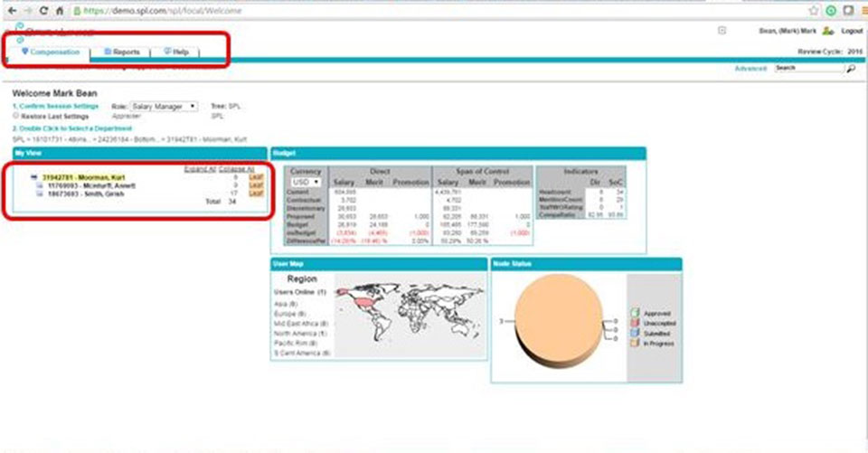Select 31942781 - Moorman, Kurt tree row
868x453 pixels.
tap(83, 177)
